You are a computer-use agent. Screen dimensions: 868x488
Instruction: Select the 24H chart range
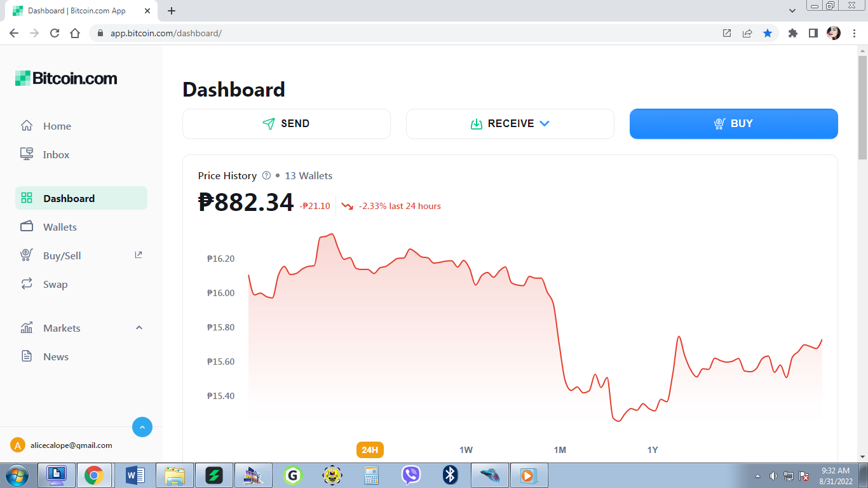pyautogui.click(x=370, y=450)
